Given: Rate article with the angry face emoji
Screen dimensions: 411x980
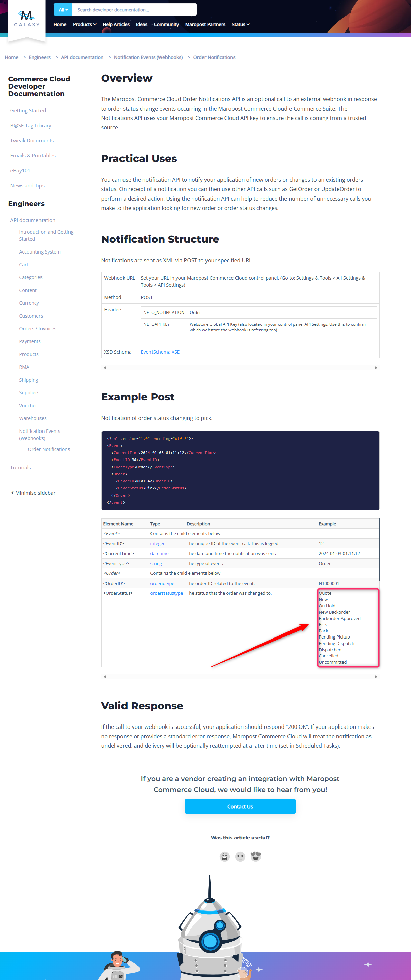Looking at the screenshot, I should tap(225, 856).
